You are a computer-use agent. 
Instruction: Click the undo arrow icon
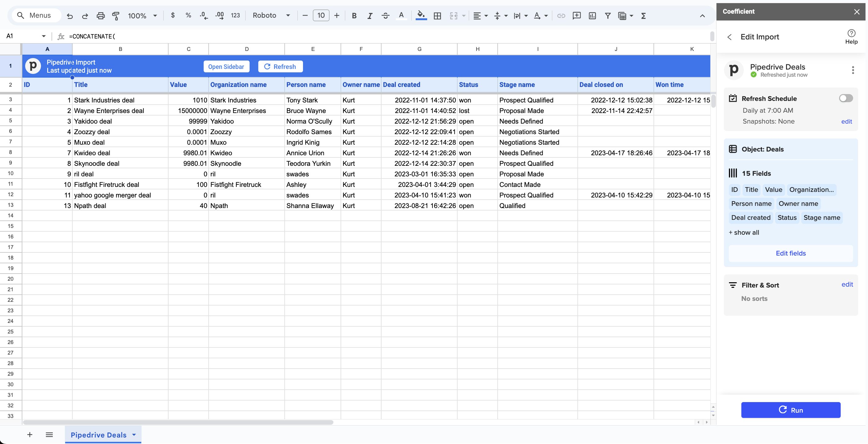[70, 16]
